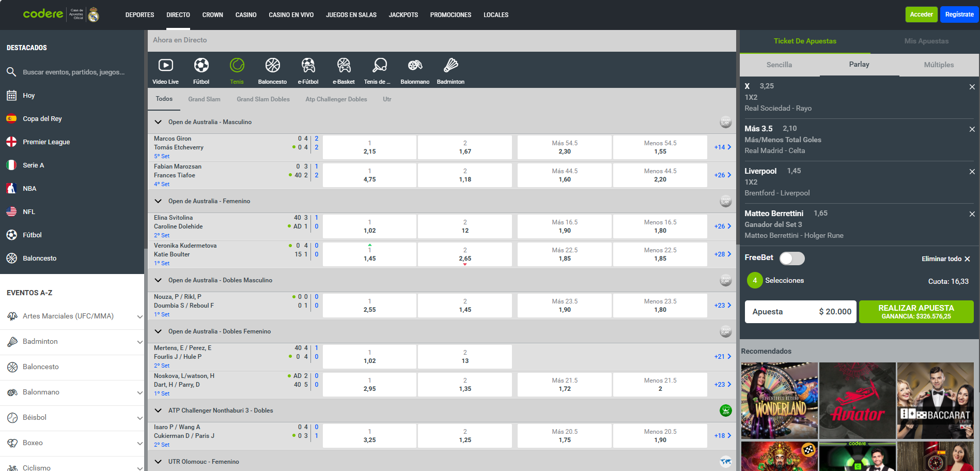Image resolution: width=980 pixels, height=471 pixels.
Task: Remove the Real Sociedad - Rayo selection
Action: pyautogui.click(x=972, y=87)
